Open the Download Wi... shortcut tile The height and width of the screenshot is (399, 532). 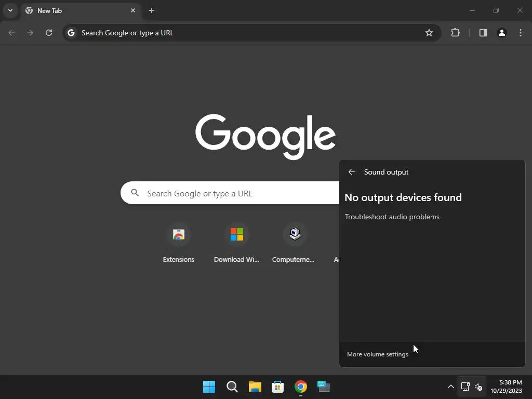click(x=236, y=243)
